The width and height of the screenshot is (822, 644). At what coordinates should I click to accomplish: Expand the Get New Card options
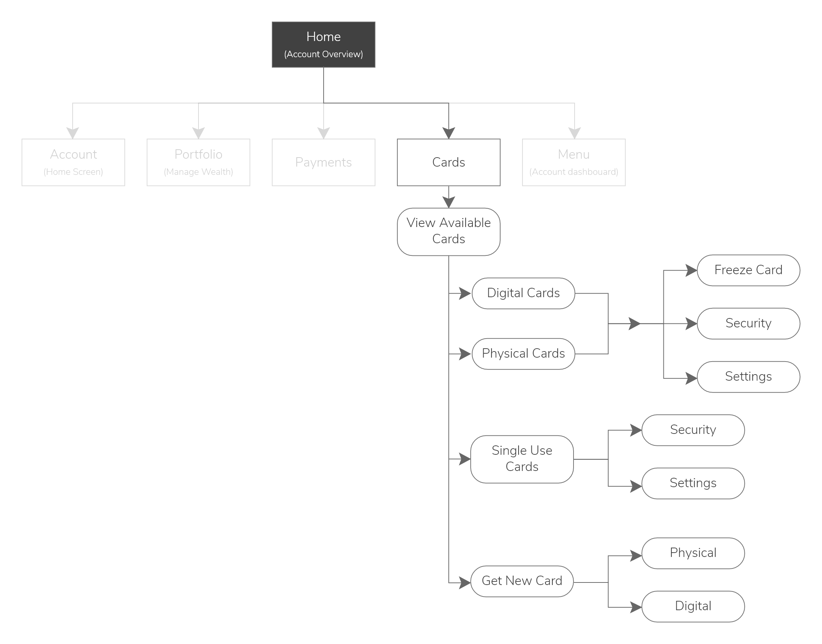pos(522,582)
